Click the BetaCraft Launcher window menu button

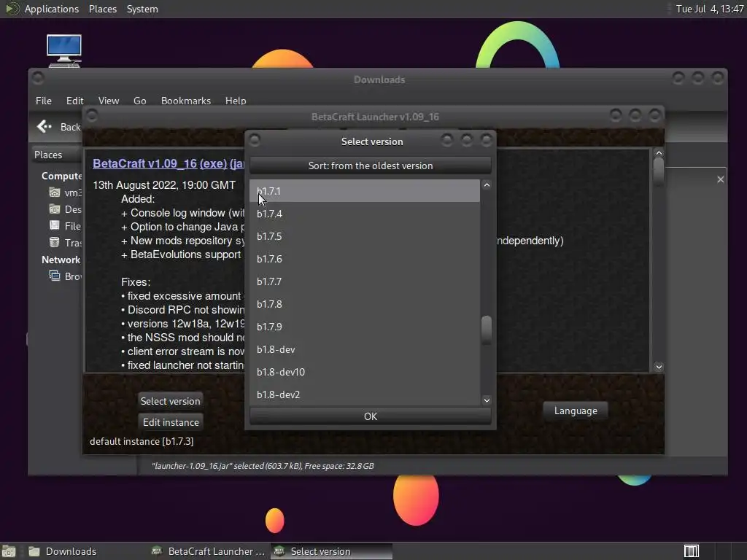(x=92, y=115)
